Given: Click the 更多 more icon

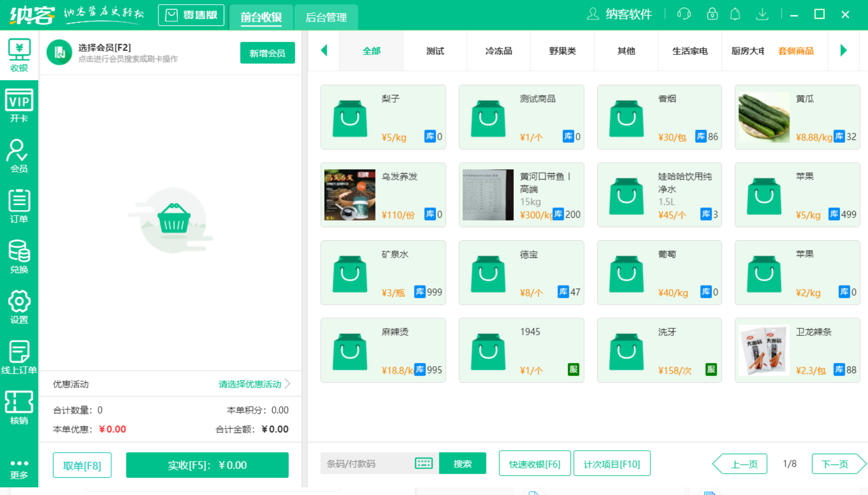Looking at the screenshot, I should pyautogui.click(x=19, y=466).
